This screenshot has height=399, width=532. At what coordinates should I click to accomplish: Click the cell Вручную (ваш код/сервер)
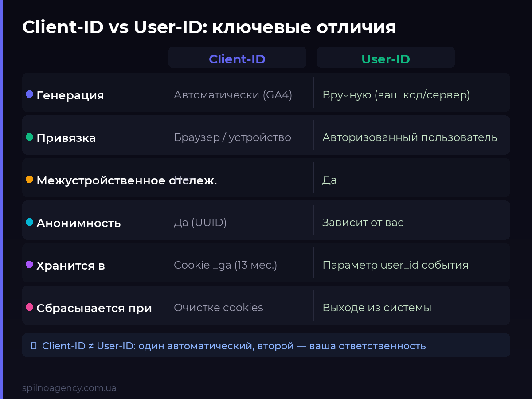click(x=396, y=95)
